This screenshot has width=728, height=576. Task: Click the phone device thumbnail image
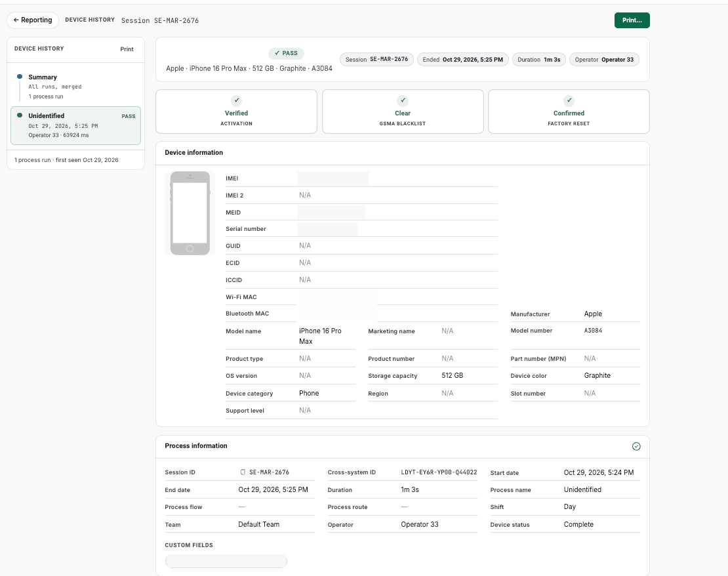[190, 213]
